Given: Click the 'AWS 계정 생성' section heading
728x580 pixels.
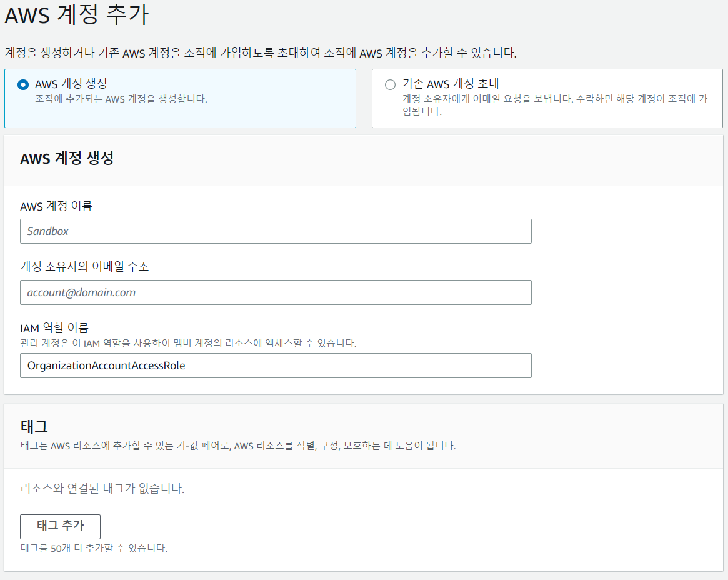Looking at the screenshot, I should pyautogui.click(x=67, y=158).
